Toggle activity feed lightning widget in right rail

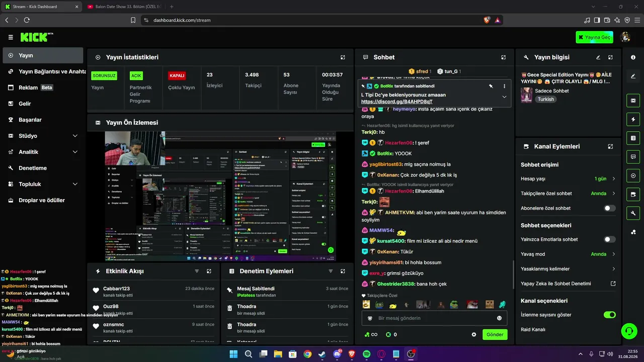coord(633,119)
